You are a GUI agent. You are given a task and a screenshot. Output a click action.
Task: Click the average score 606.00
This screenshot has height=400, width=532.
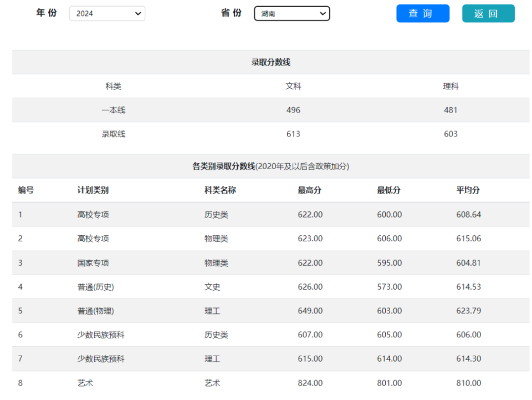(469, 335)
